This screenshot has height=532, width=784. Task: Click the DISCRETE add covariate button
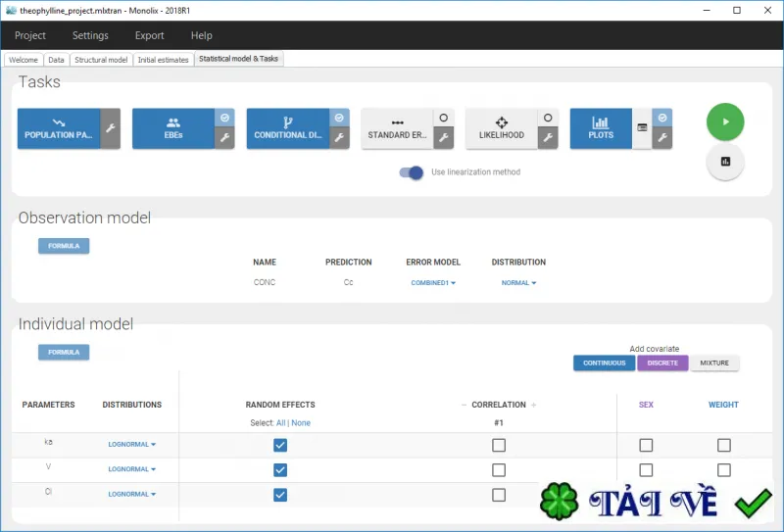(662, 363)
